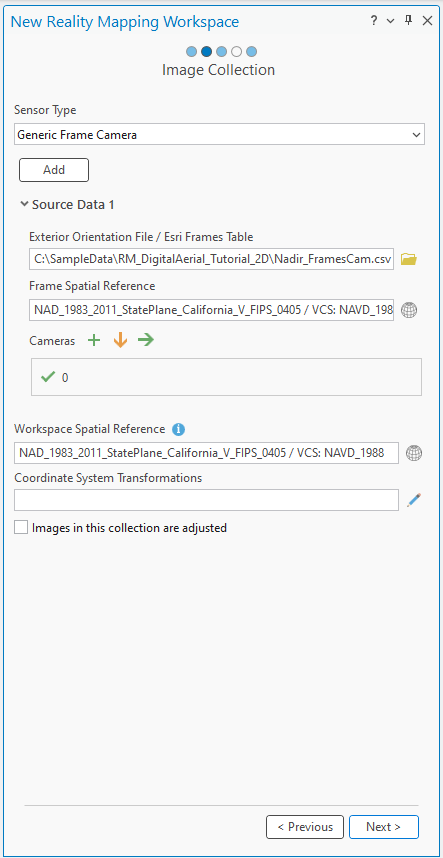
Task: Toggle the pane auto-hide pin
Action: [x=408, y=21]
